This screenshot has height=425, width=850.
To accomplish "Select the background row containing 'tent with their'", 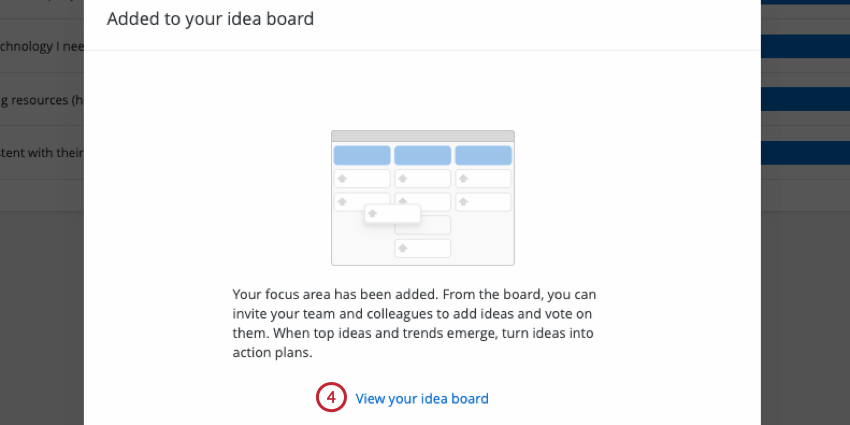I will tap(42, 153).
